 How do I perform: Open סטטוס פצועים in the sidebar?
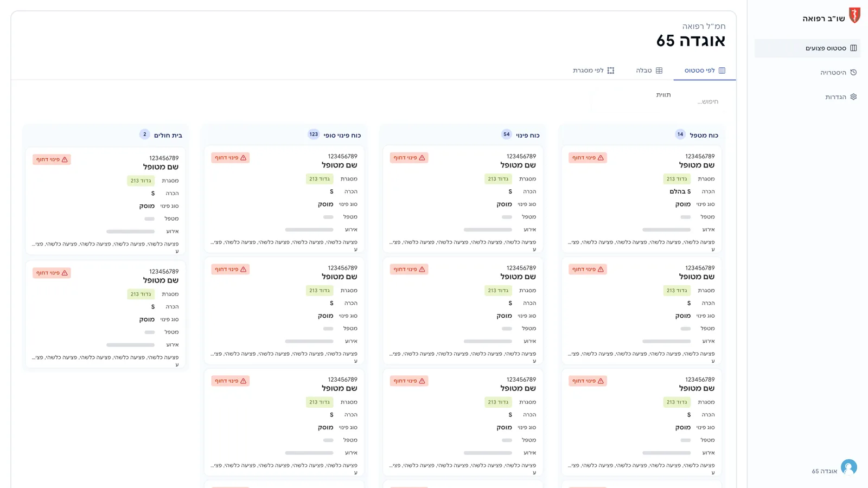click(807, 48)
